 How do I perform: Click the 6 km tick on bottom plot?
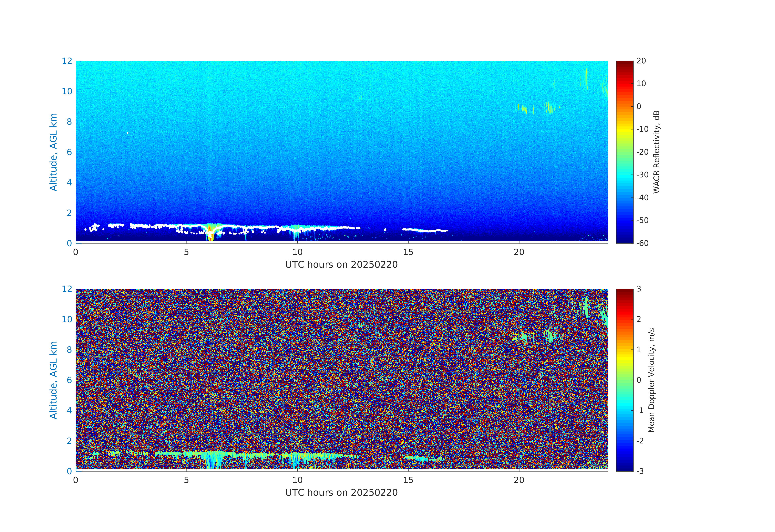[x=69, y=380]
